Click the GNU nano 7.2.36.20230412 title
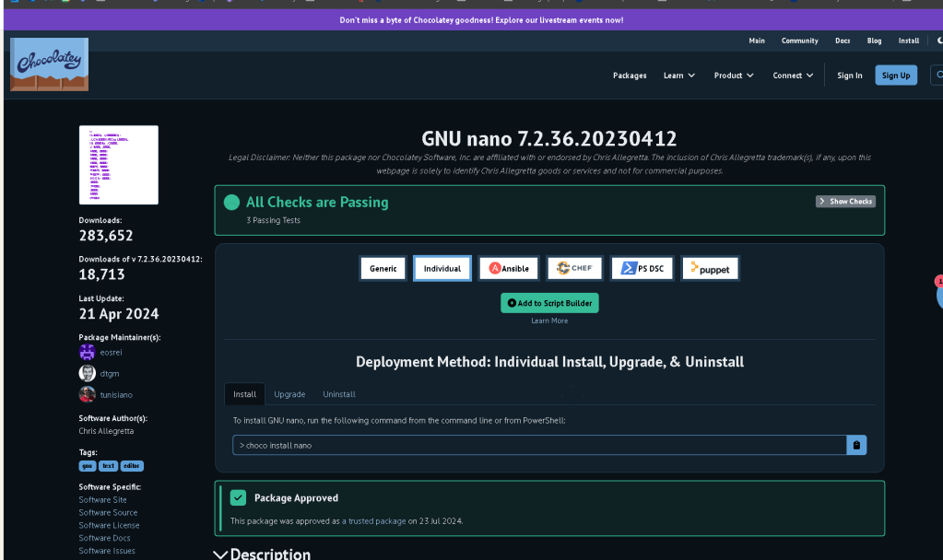Image resolution: width=943 pixels, height=560 pixels. click(x=549, y=139)
